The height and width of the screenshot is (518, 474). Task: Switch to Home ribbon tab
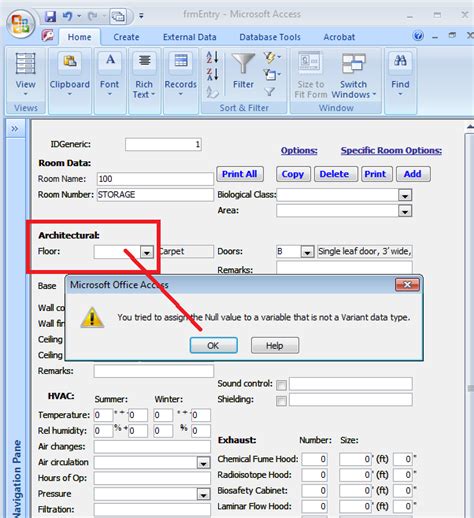click(79, 37)
